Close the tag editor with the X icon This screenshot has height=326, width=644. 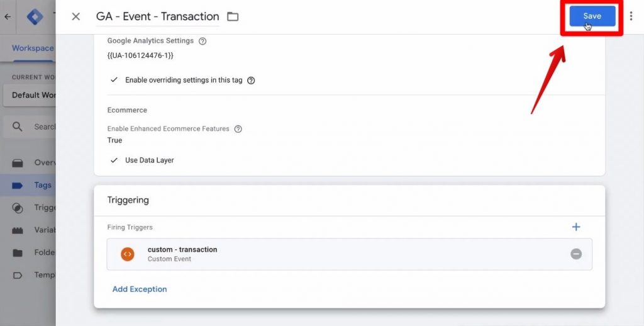pos(76,16)
